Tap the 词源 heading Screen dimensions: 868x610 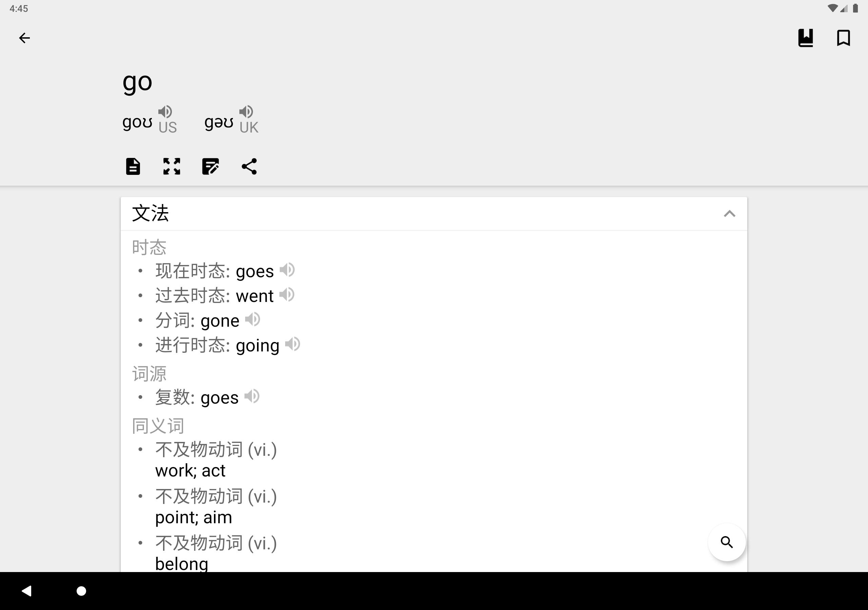click(x=149, y=374)
